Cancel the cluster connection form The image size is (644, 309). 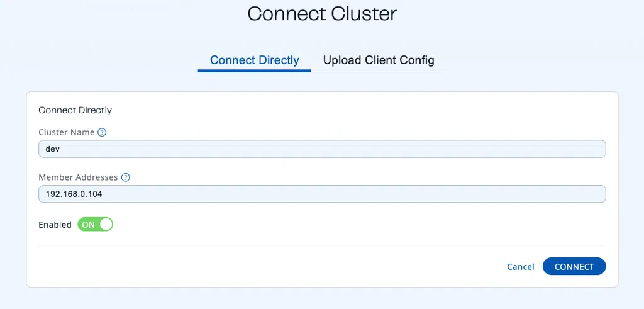520,267
